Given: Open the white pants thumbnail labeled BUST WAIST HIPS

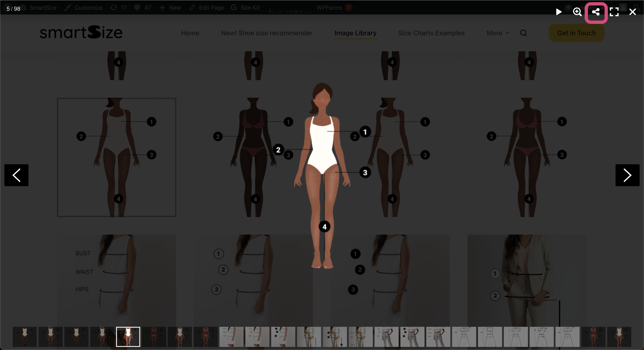Looking at the screenshot, I should tap(438, 337).
